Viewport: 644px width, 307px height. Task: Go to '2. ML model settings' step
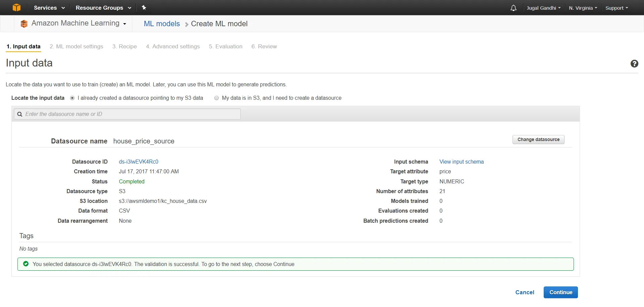coord(76,46)
